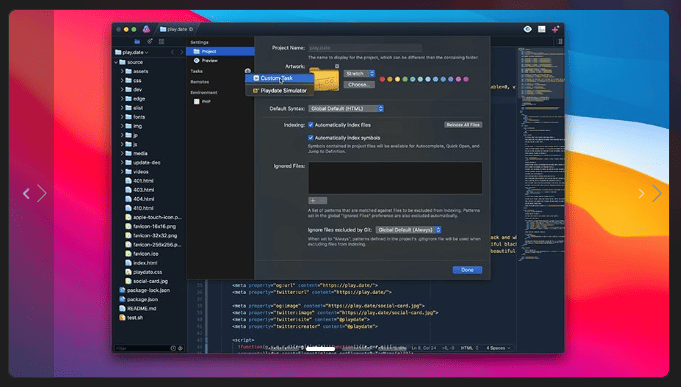The height and width of the screenshot is (387, 681).
Task: Click the Choose... artwork button
Action: point(359,85)
